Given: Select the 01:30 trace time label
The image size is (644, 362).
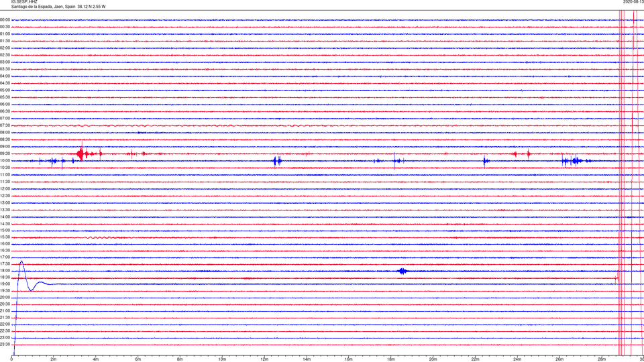Looking at the screenshot, I should click(5, 41).
